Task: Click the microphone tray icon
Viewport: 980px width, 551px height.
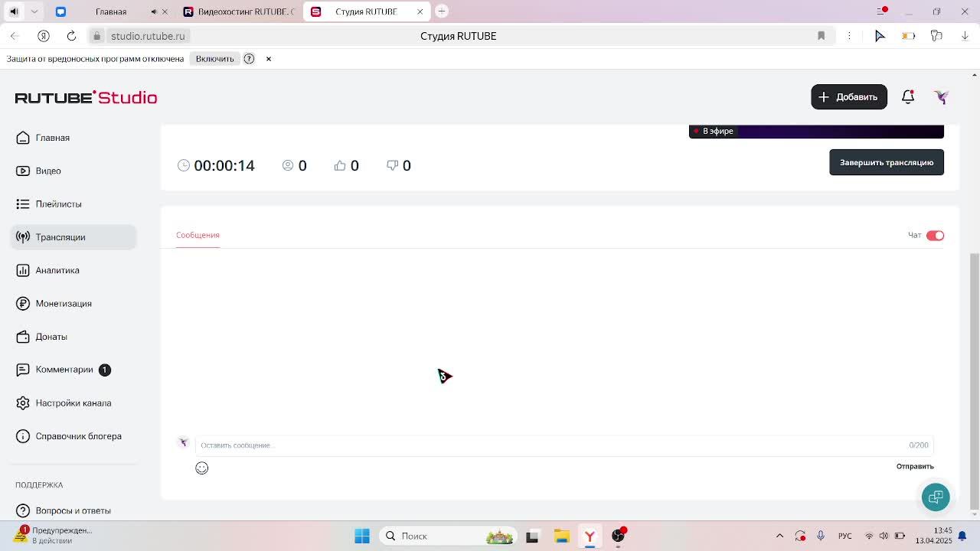Action: pyautogui.click(x=820, y=536)
